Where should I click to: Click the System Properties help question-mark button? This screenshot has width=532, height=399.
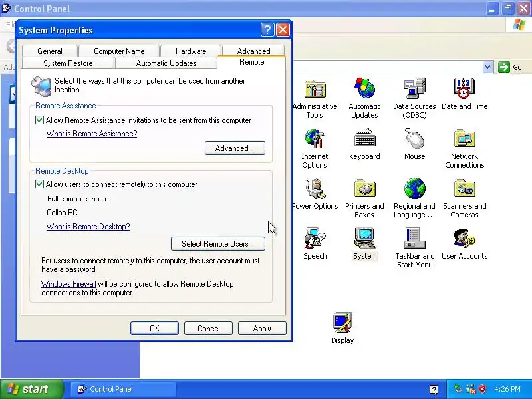(x=267, y=30)
